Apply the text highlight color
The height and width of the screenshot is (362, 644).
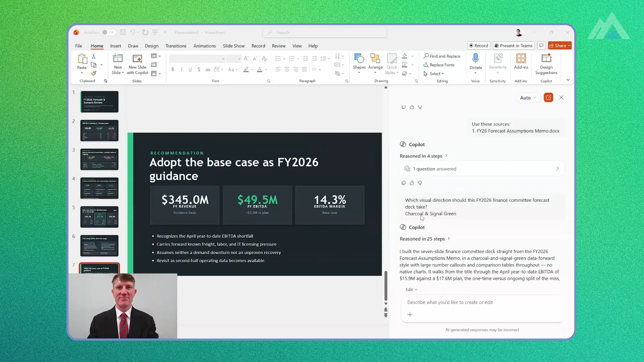coord(246,69)
